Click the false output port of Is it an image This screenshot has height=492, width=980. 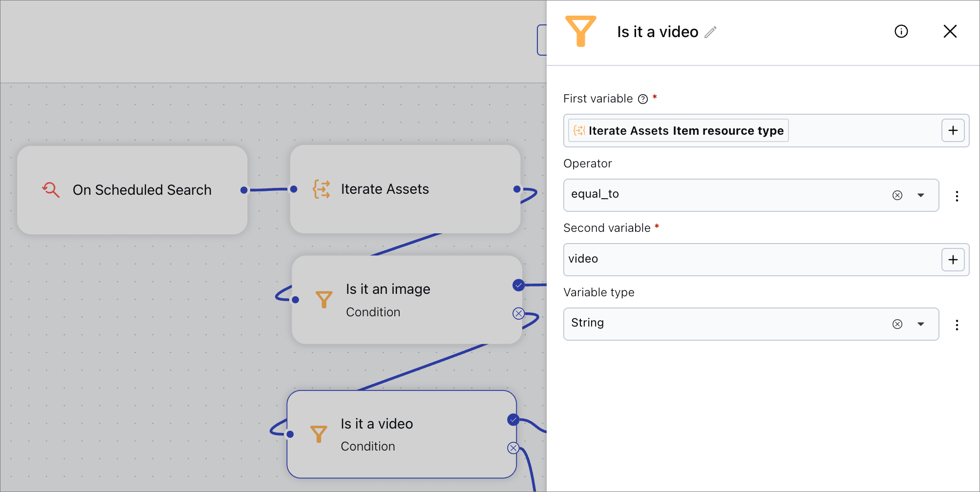[x=518, y=313]
